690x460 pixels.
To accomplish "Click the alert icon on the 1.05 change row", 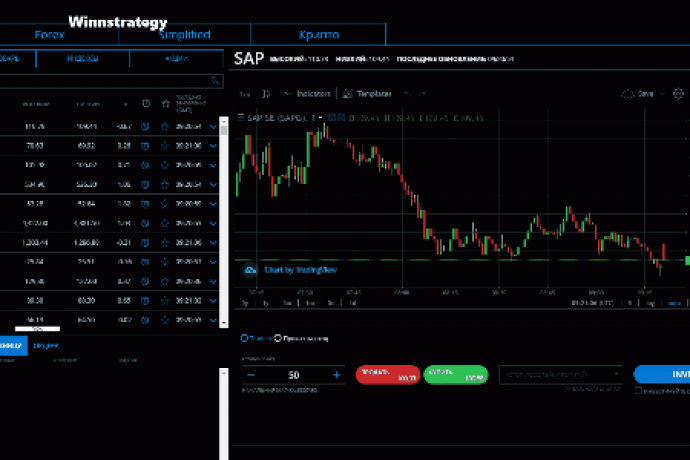I will (x=145, y=184).
